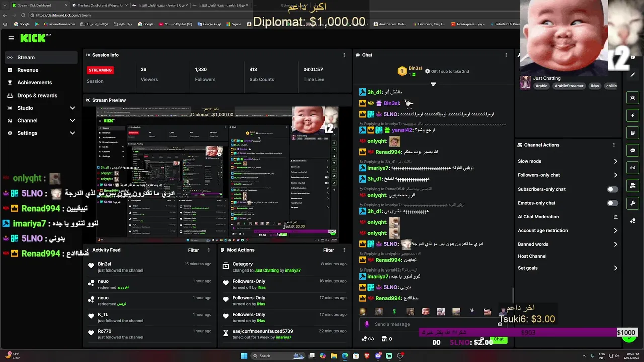644x362 pixels.
Task: Click in the Send a message field
Action: point(433,324)
